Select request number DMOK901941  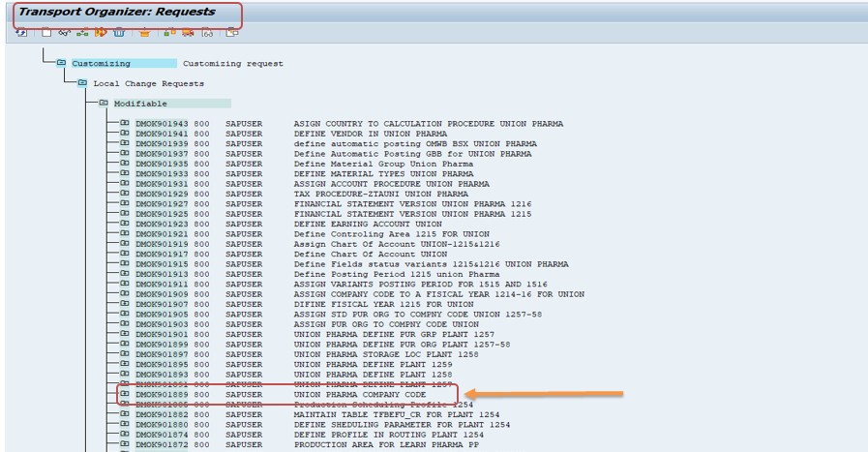tap(162, 134)
